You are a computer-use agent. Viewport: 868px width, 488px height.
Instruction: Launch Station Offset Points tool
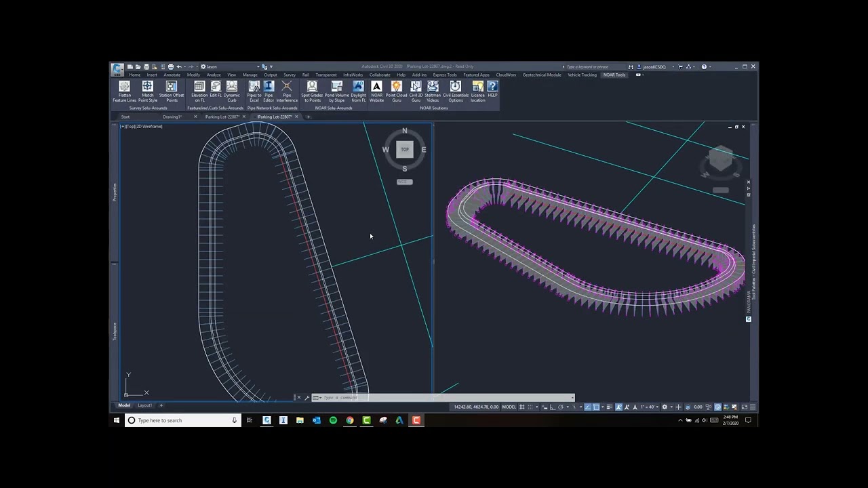pyautogui.click(x=172, y=91)
